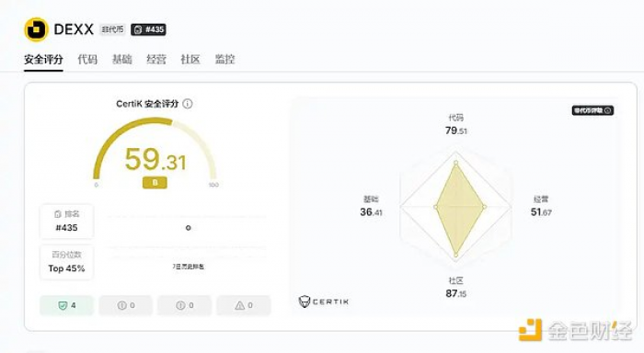
Task: Click the dark badge button atop the radar chart
Action: tap(592, 110)
